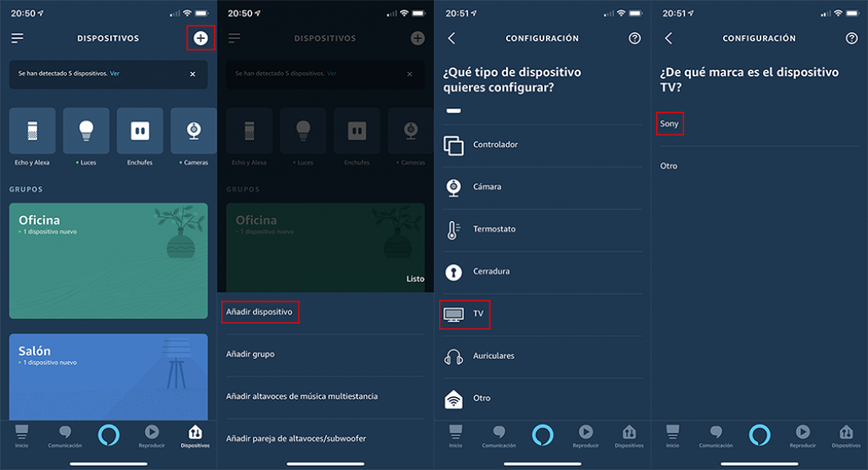Select Otro device type with house icon
The width and height of the screenshot is (868, 470).
542,399
